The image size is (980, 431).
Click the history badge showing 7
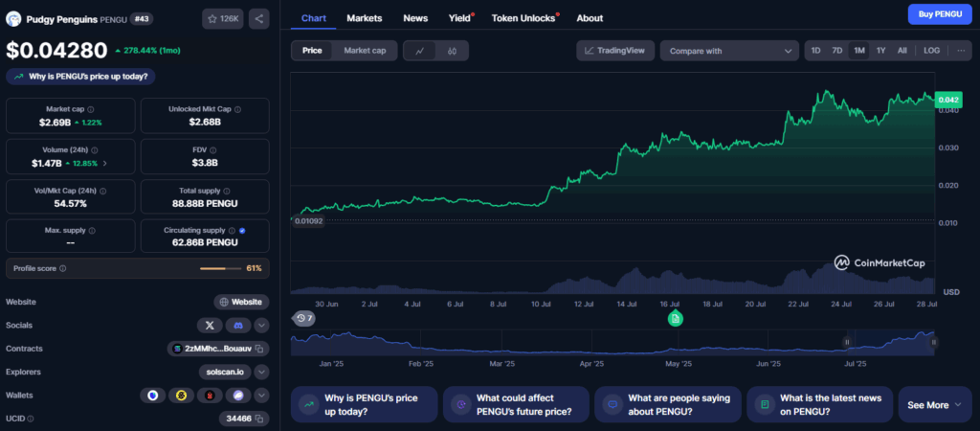(x=303, y=318)
